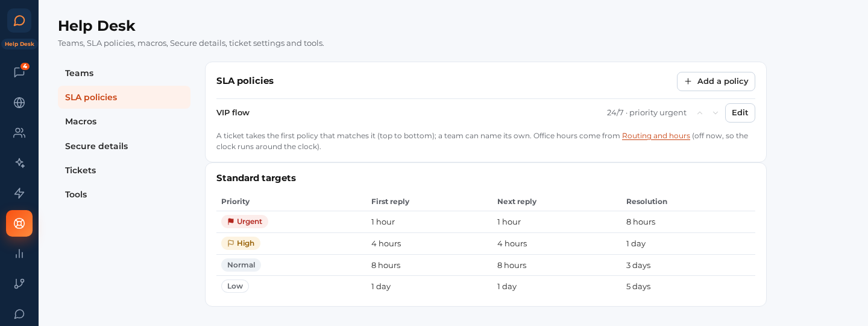Viewport: 868px width, 326px height.
Task: Move VIP flow policy up with the arrow
Action: [x=700, y=113]
